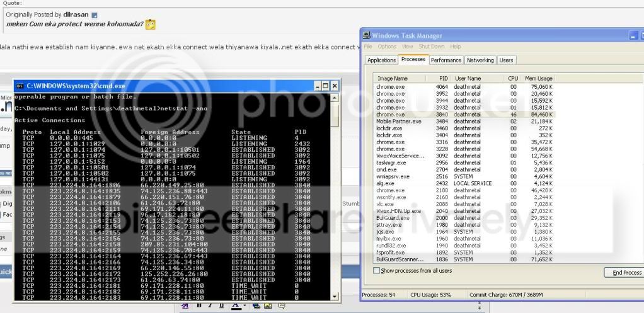Click view-post icon next to dilrasan
This screenshot has height=313, width=644.
tap(94, 15)
